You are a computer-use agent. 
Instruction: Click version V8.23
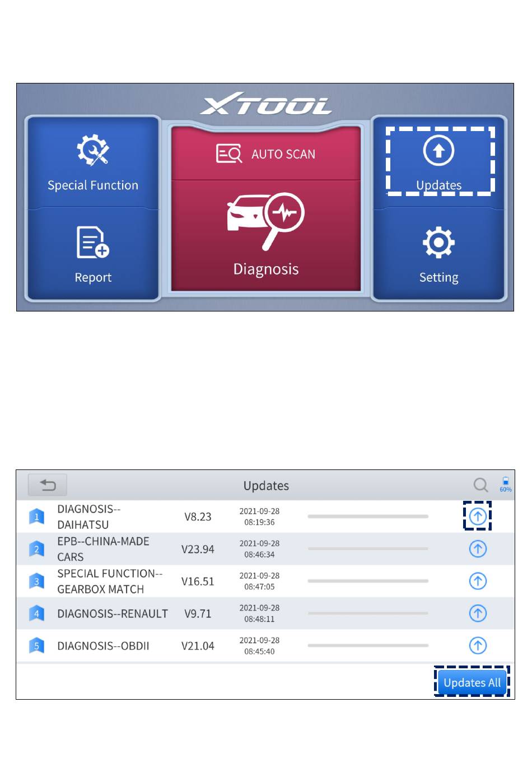(198, 517)
